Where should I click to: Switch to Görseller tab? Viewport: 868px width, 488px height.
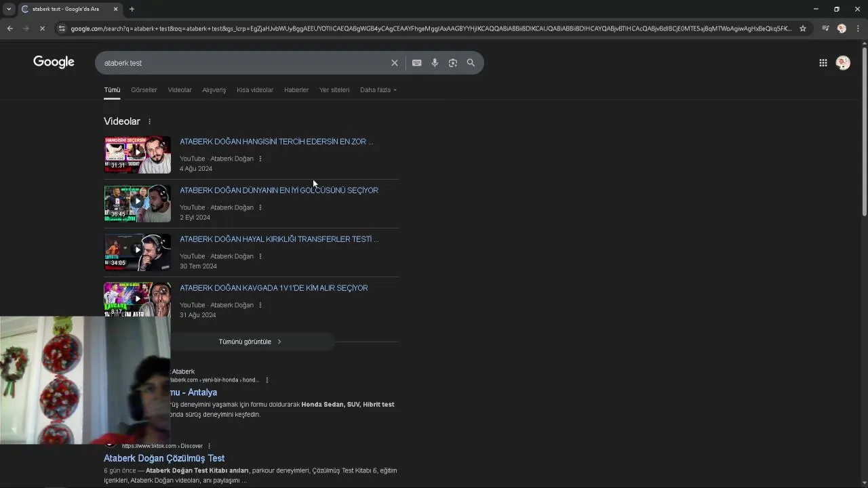(x=144, y=89)
